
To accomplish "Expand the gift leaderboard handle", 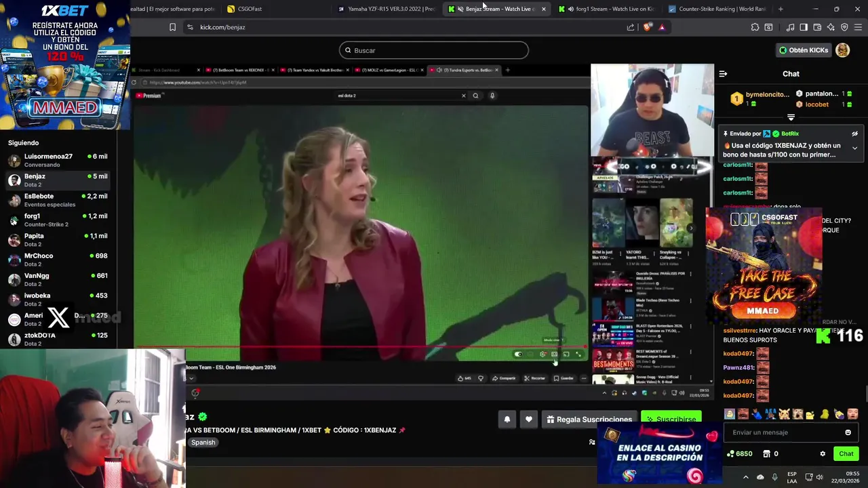I will pos(791,117).
